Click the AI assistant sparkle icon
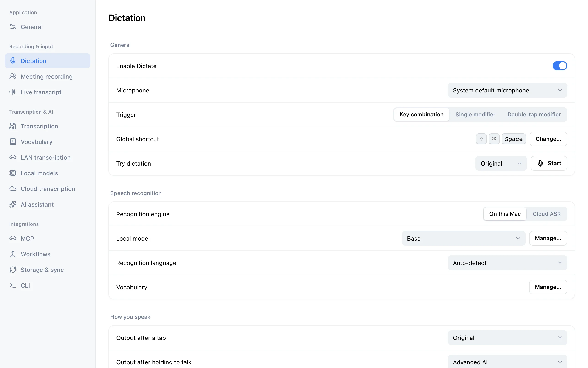The height and width of the screenshot is (368, 588). click(x=13, y=204)
